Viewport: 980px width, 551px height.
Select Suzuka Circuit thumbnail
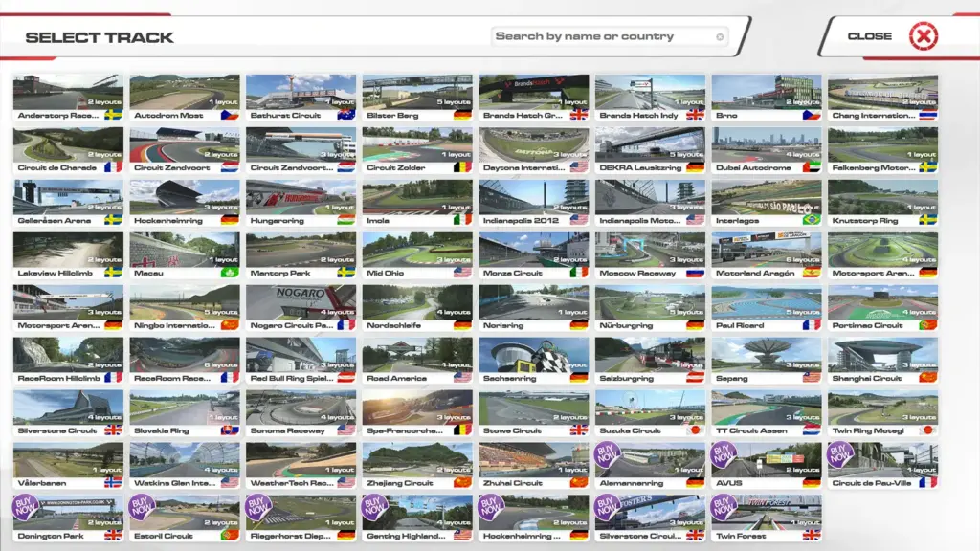650,411
